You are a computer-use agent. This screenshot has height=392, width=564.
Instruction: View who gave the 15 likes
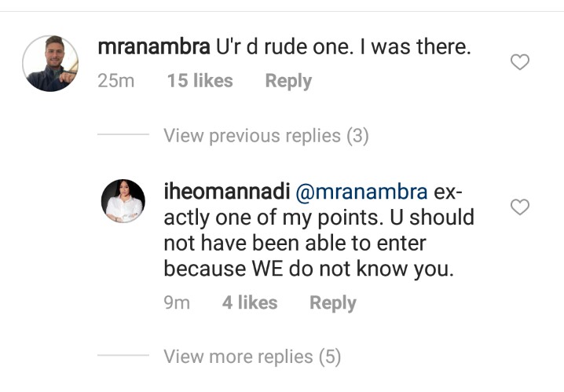[200, 81]
